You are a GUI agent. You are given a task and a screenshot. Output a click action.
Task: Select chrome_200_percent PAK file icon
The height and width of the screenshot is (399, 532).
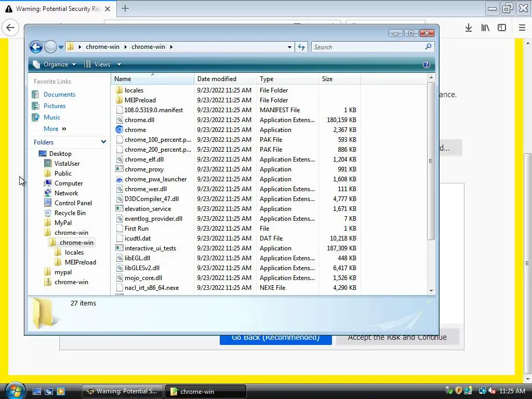(119, 149)
